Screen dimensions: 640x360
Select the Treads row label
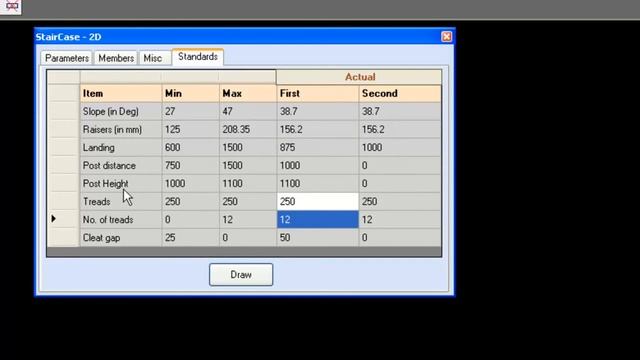pyautogui.click(x=121, y=202)
